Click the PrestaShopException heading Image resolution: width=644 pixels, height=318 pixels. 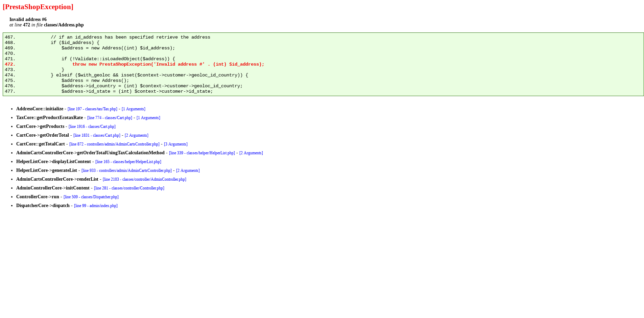click(38, 7)
